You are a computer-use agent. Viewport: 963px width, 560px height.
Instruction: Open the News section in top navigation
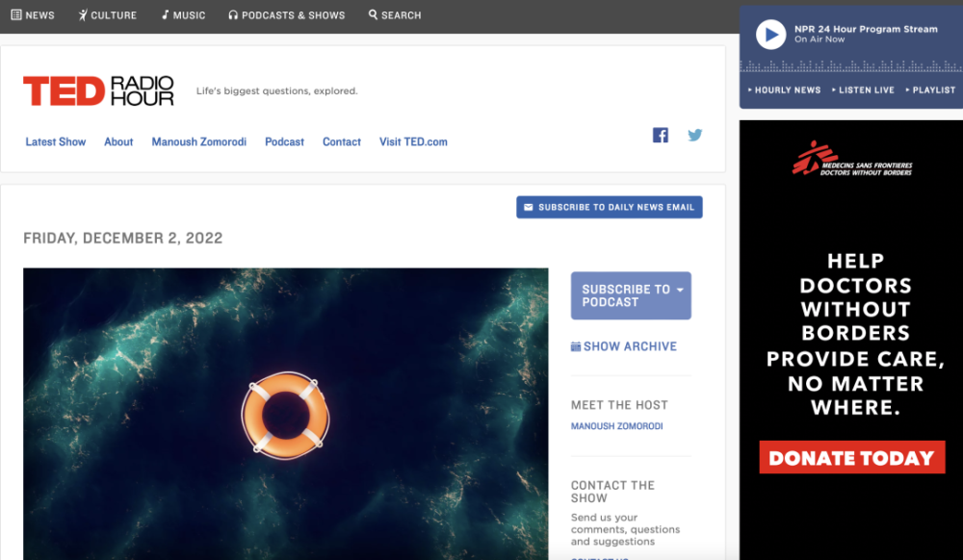[x=33, y=14]
